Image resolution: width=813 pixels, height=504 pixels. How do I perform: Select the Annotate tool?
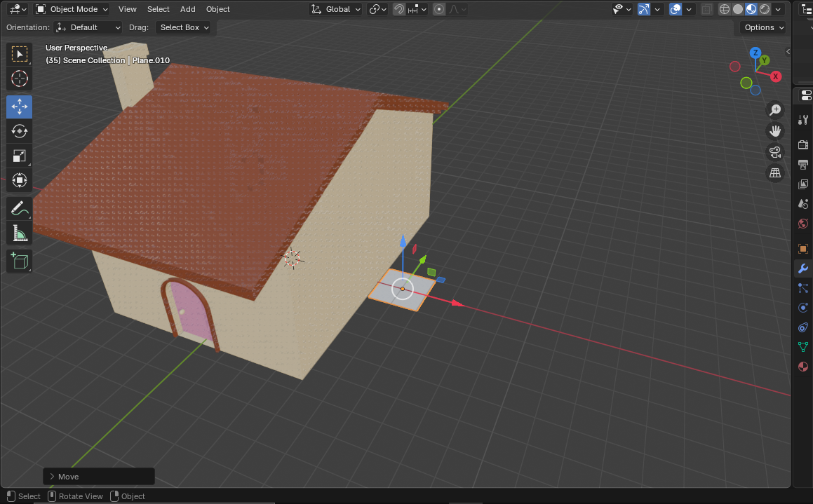point(20,209)
